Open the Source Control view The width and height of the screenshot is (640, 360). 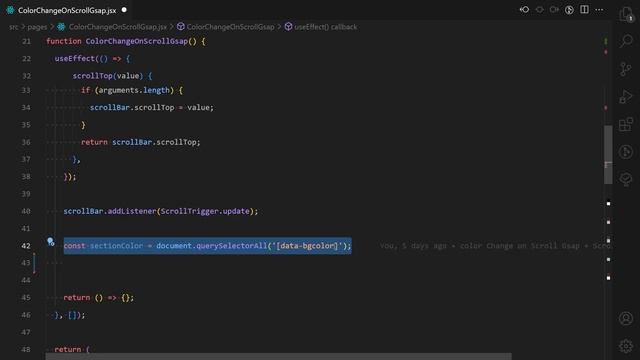click(x=626, y=69)
